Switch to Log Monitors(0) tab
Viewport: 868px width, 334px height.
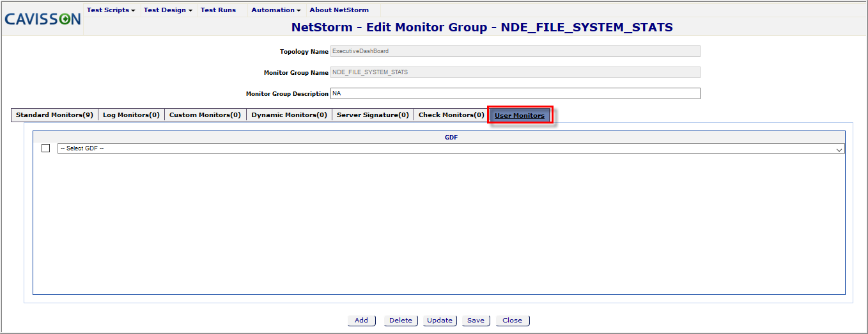pos(131,115)
